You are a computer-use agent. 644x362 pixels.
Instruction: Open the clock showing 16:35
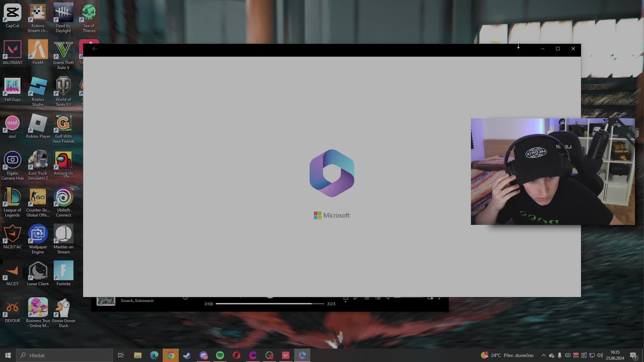click(615, 355)
